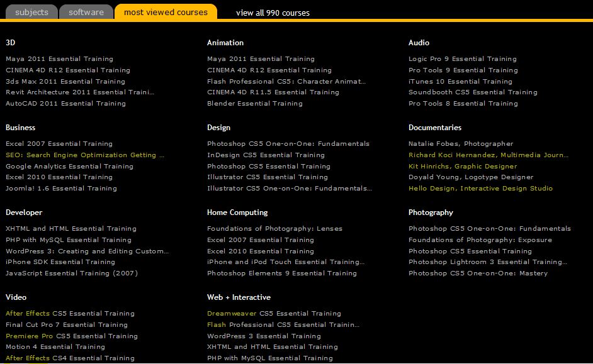Image resolution: width=593 pixels, height=364 pixels.
Task: Open XHTML and HTML Essential Training under Web + Interactive
Action: tap(273, 347)
